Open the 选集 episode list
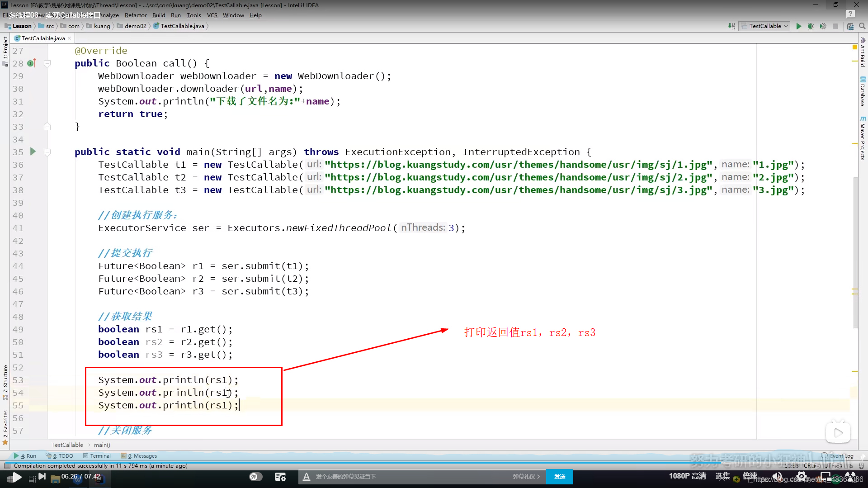This screenshot has width=868, height=488. click(722, 476)
